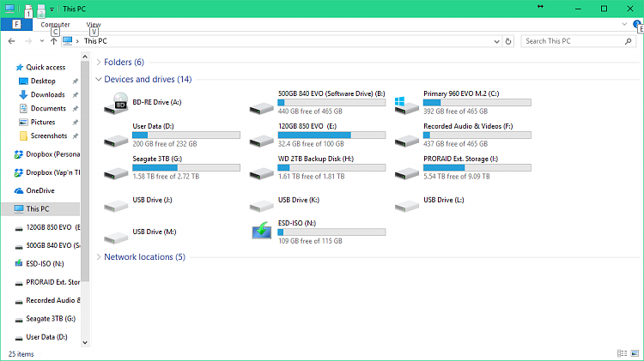Collapse the Devices and drives group
The width and height of the screenshot is (644, 361).
point(99,79)
